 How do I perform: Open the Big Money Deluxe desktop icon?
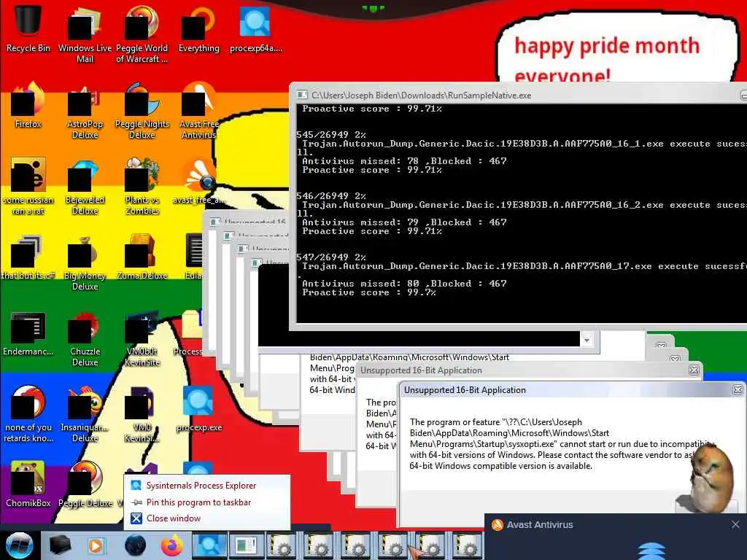[x=85, y=262]
